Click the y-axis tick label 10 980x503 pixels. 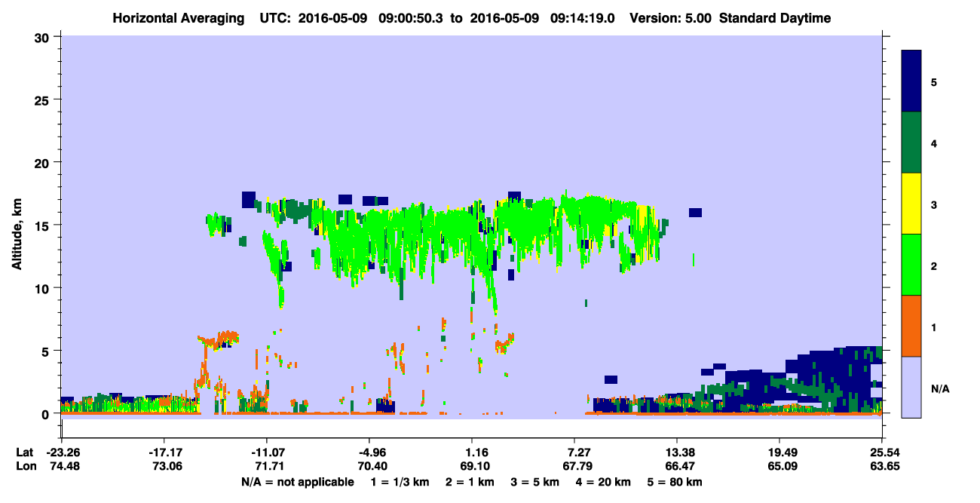[x=44, y=288]
